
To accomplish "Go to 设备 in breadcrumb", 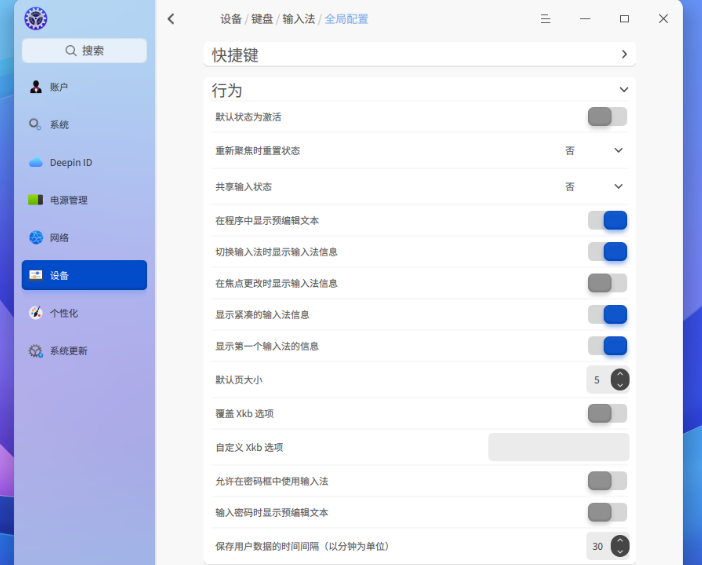I will [231, 19].
